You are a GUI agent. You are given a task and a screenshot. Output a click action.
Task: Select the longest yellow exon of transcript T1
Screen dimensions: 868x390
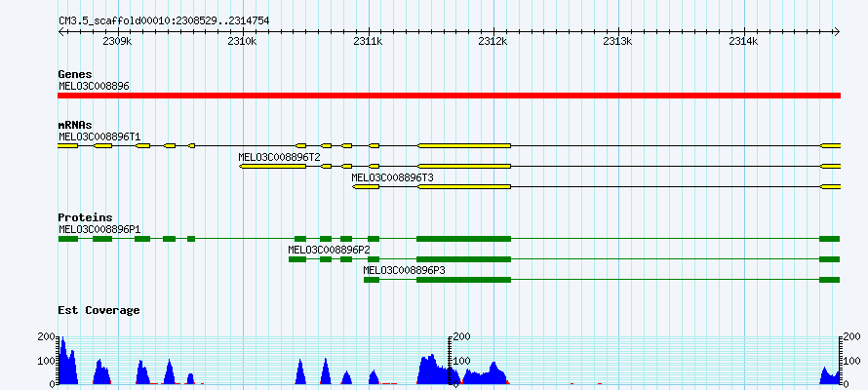(x=464, y=145)
